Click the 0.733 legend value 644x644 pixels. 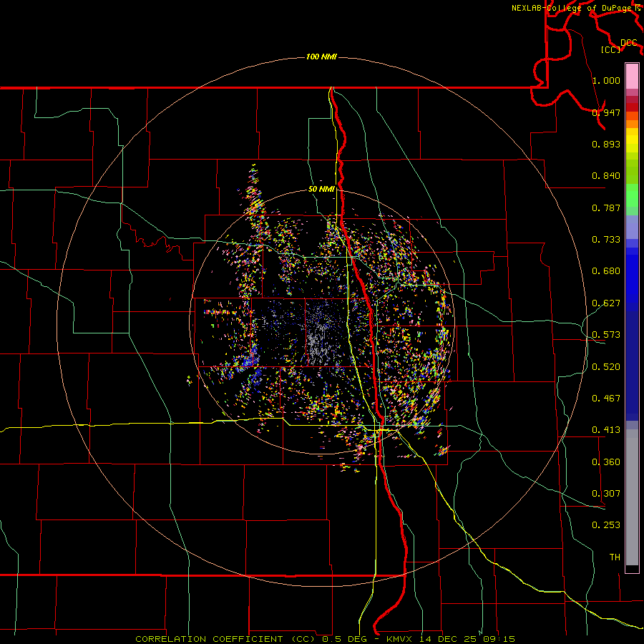pyautogui.click(x=606, y=240)
